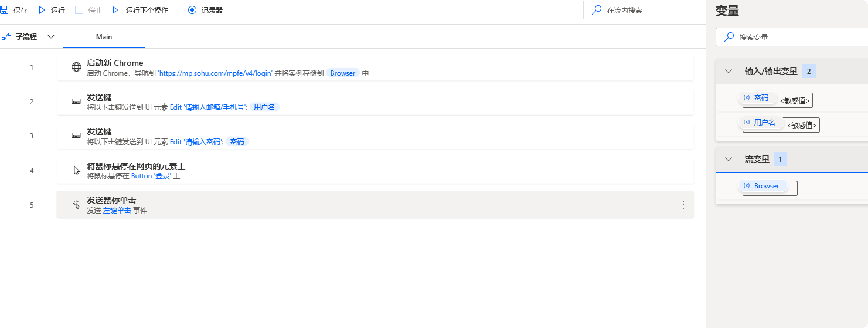Start the Recorder radio icon
The image size is (868, 328).
click(x=192, y=10)
